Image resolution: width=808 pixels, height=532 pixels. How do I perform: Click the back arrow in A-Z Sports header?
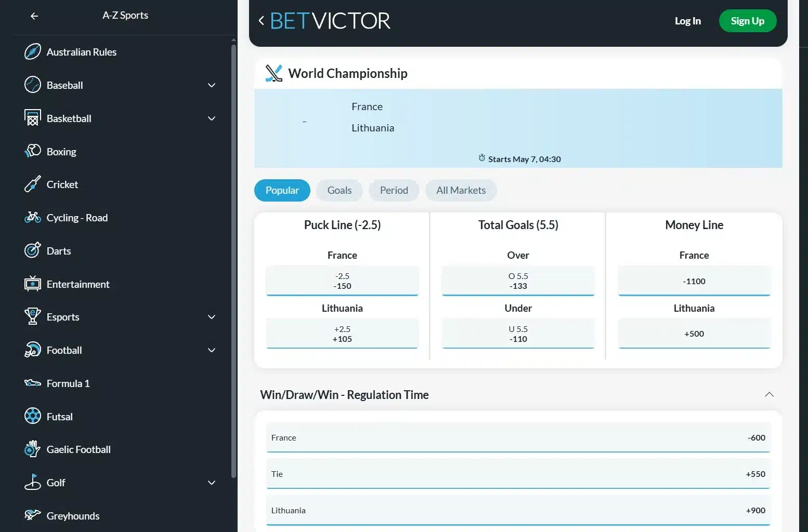[34, 16]
